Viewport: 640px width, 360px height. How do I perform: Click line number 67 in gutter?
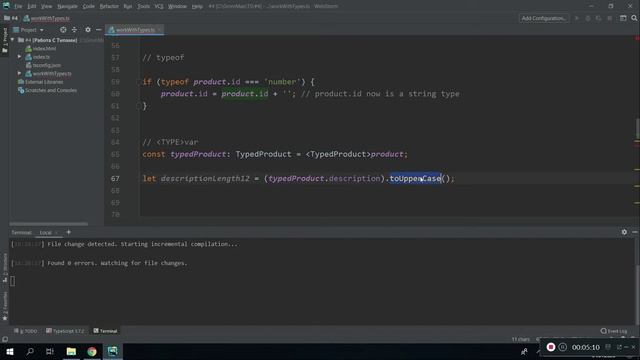[115, 178]
